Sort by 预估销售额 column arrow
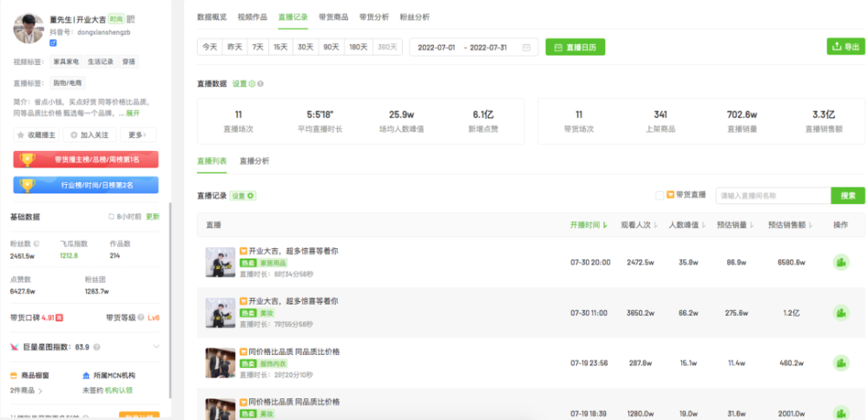 (x=811, y=226)
